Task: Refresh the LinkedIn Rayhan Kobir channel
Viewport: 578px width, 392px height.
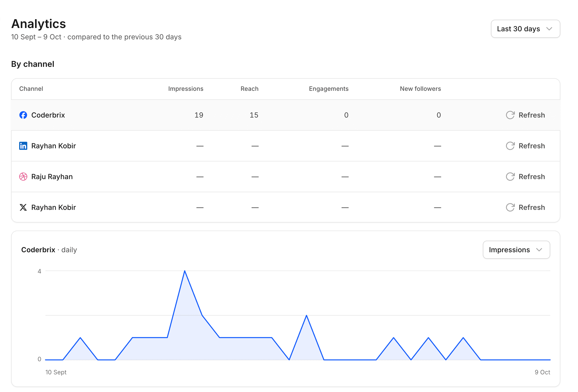Action: pyautogui.click(x=526, y=146)
